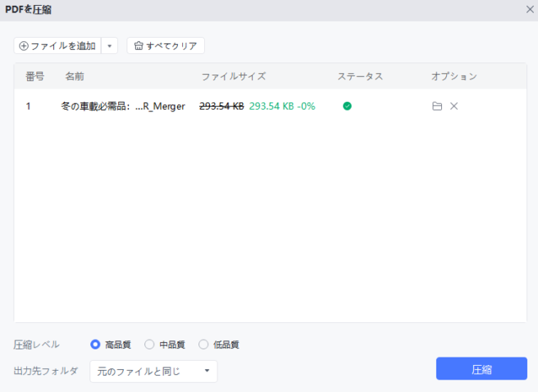Select the 冬の車載必需品 file row

point(123,107)
